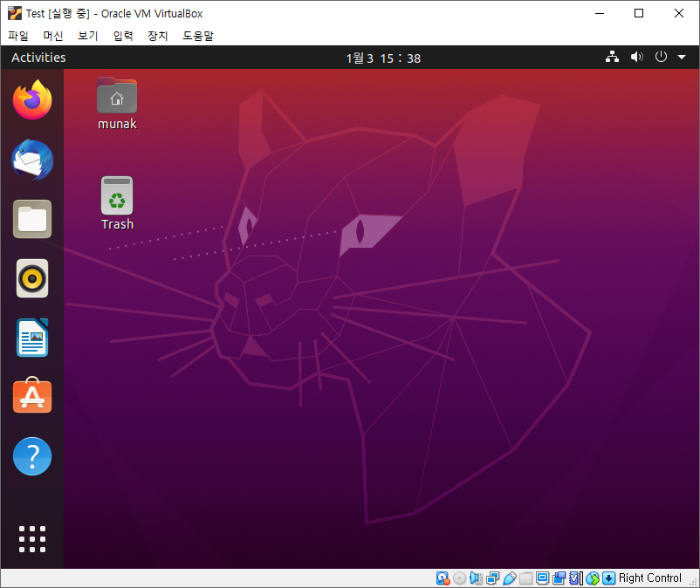Screen dimensions: 700x588
Task: Click the shared folders indicator
Action: click(x=526, y=578)
